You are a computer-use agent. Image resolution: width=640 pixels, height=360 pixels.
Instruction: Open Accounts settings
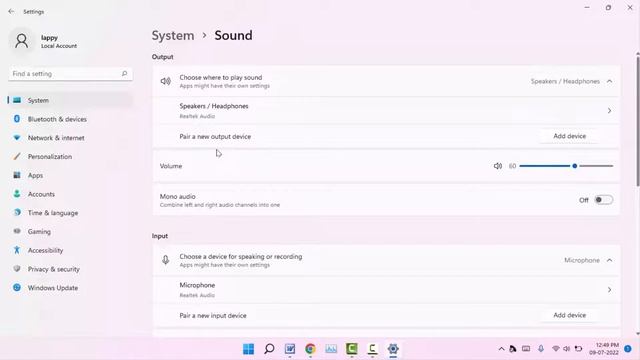[x=70, y=194]
